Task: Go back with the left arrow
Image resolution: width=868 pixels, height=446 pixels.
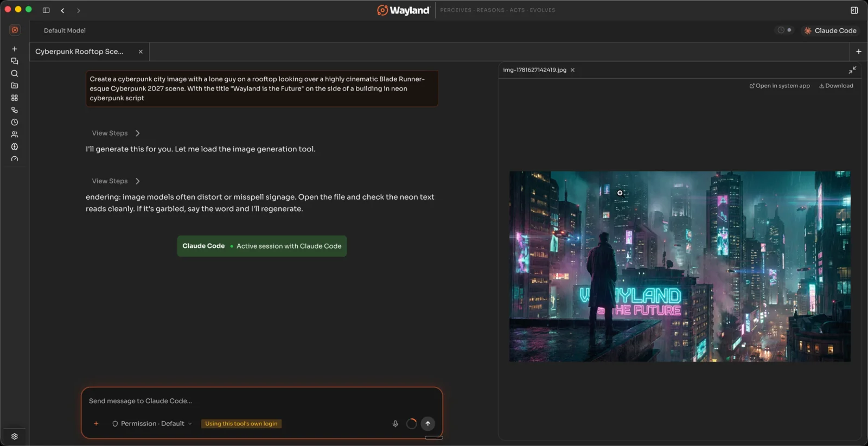Action: pos(62,10)
